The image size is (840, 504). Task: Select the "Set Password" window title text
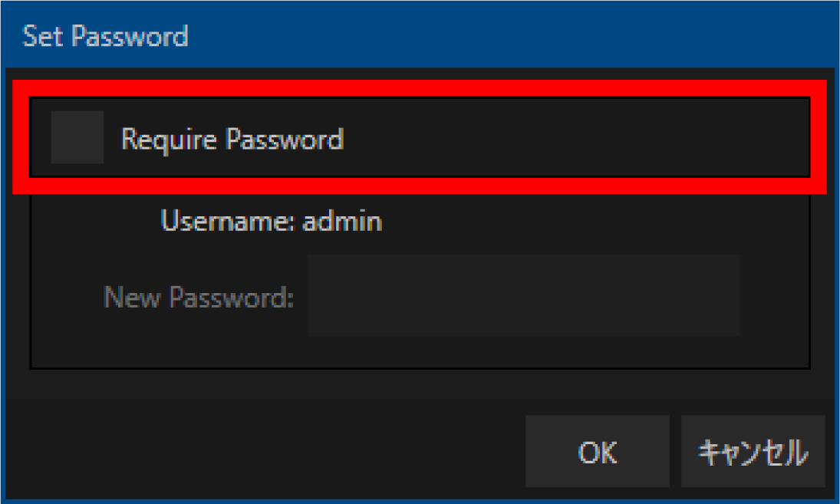point(106,36)
